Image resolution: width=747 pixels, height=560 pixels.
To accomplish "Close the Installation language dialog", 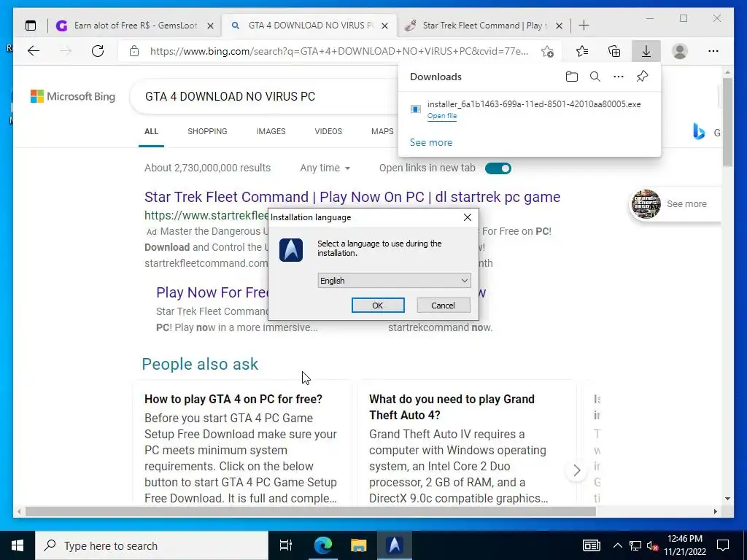I will pos(468,217).
